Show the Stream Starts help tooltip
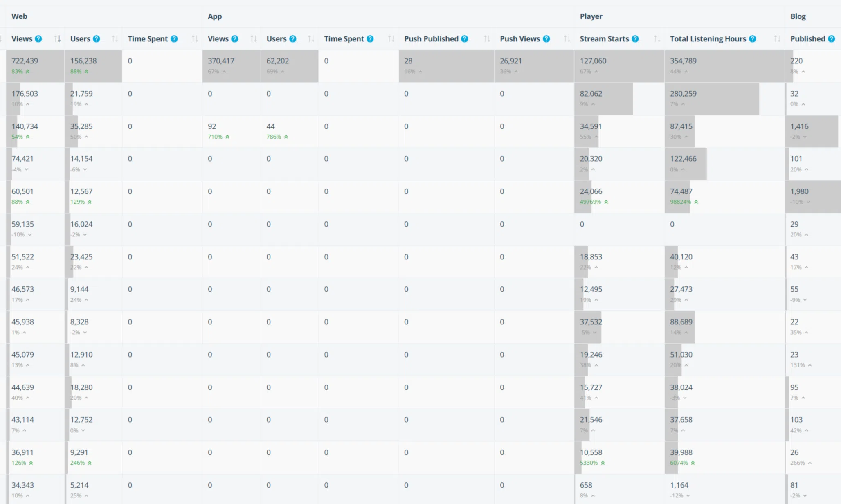Screen dimensions: 841x504 coord(635,39)
